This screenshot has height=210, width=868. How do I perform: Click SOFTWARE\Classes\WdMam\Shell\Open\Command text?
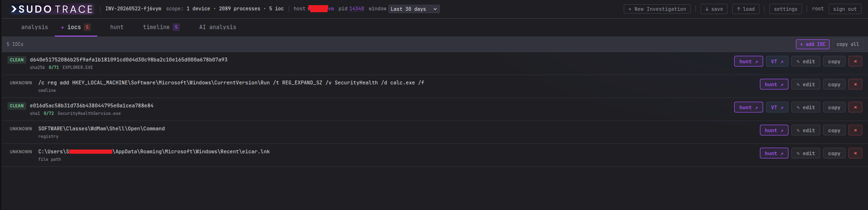coord(102,128)
